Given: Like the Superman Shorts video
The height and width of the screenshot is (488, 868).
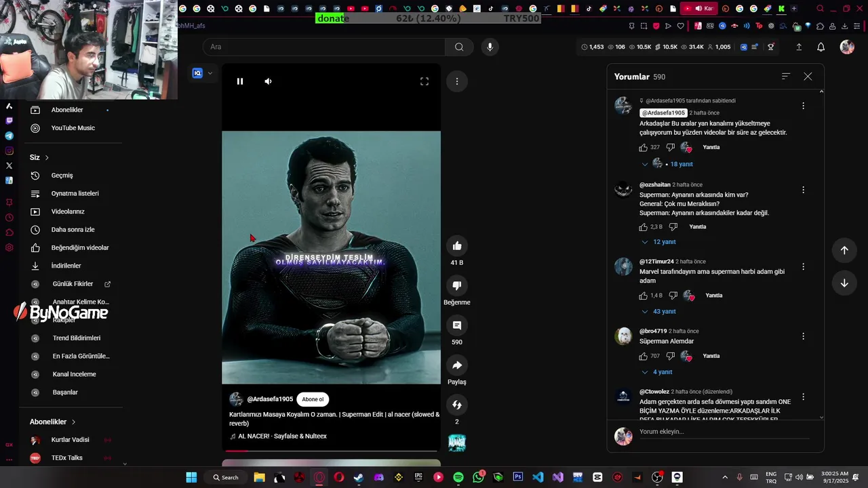Looking at the screenshot, I should [x=457, y=246].
